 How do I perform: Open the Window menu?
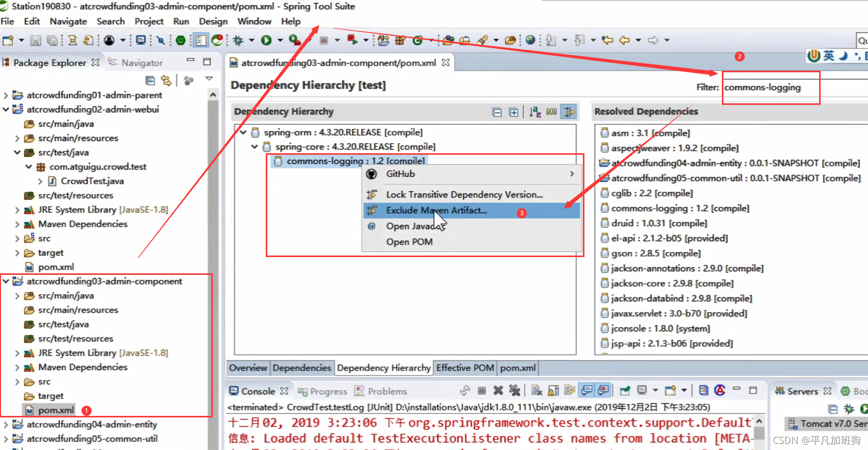point(254,21)
